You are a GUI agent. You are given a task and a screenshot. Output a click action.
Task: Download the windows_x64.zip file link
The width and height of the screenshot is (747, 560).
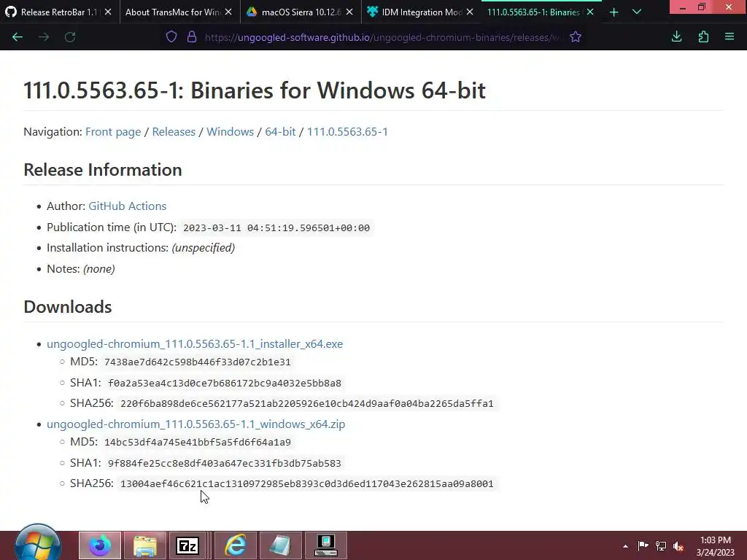pos(196,424)
